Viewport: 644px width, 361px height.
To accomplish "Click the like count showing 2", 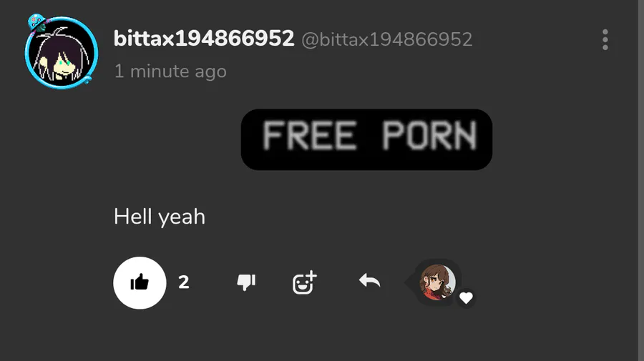I will [184, 282].
